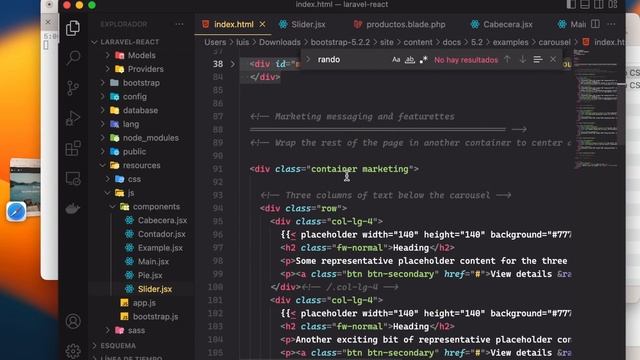Open app.js in the file tree
Viewport: 640px width, 360px height.
[144, 303]
